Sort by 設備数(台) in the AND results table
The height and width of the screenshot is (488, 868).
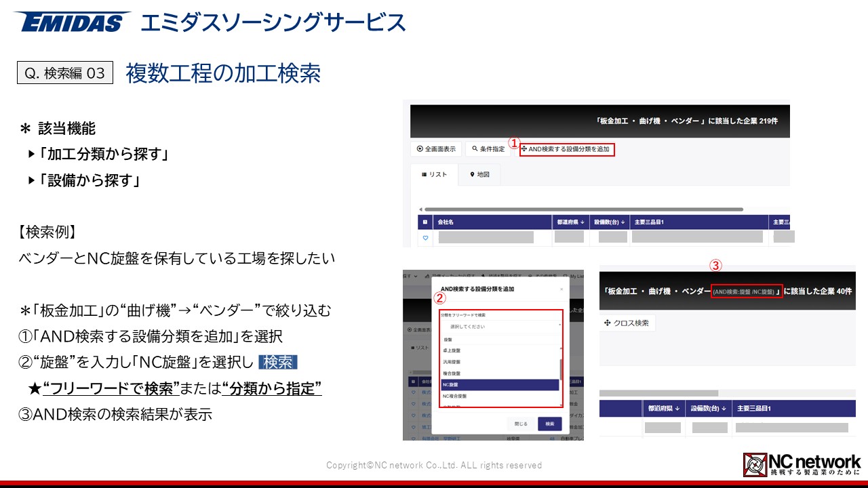coord(708,409)
